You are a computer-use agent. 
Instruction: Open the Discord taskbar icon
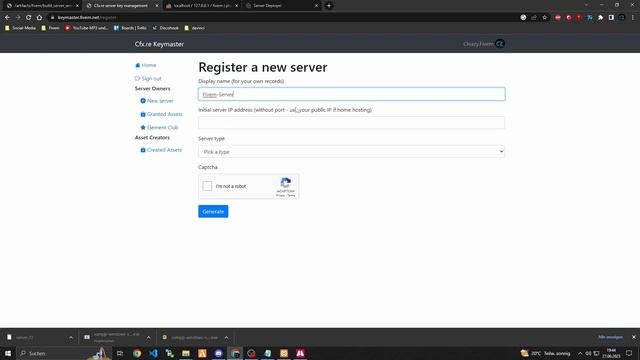pos(218,353)
